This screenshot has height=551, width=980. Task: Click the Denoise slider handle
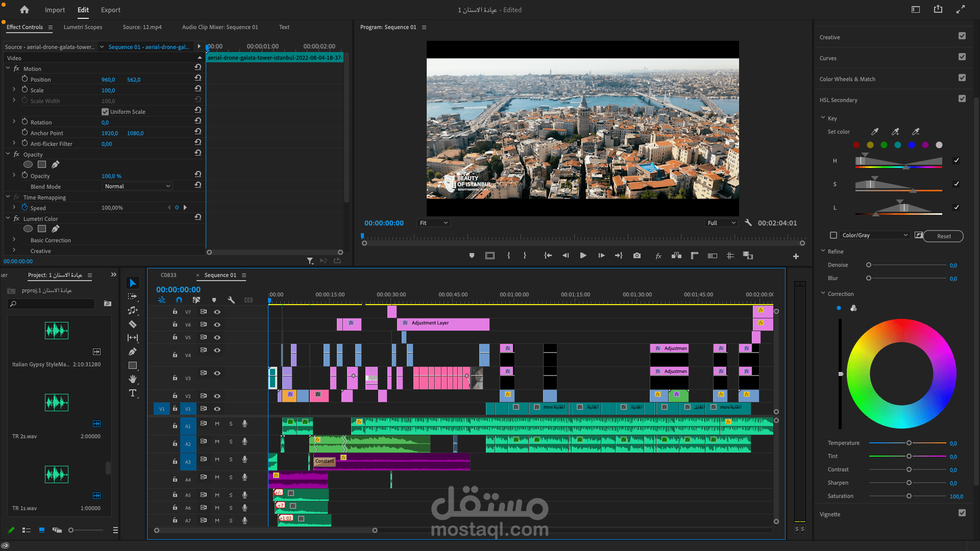tap(869, 265)
